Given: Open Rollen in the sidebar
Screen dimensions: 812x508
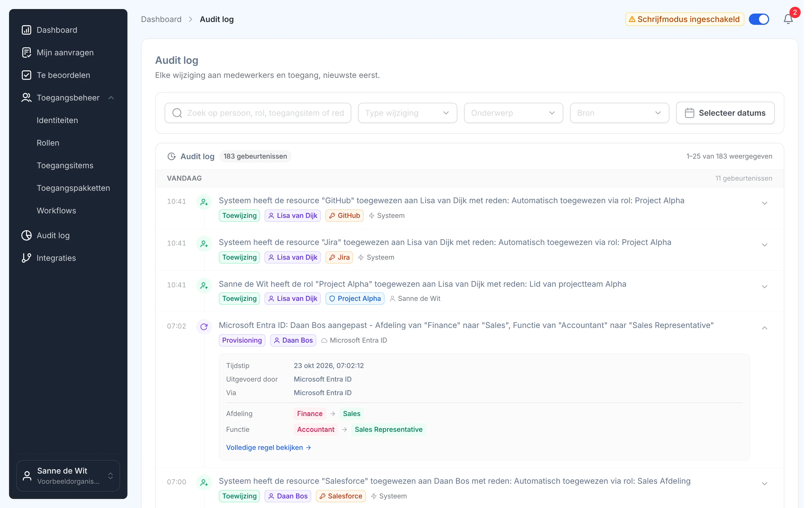Looking at the screenshot, I should click(x=48, y=143).
